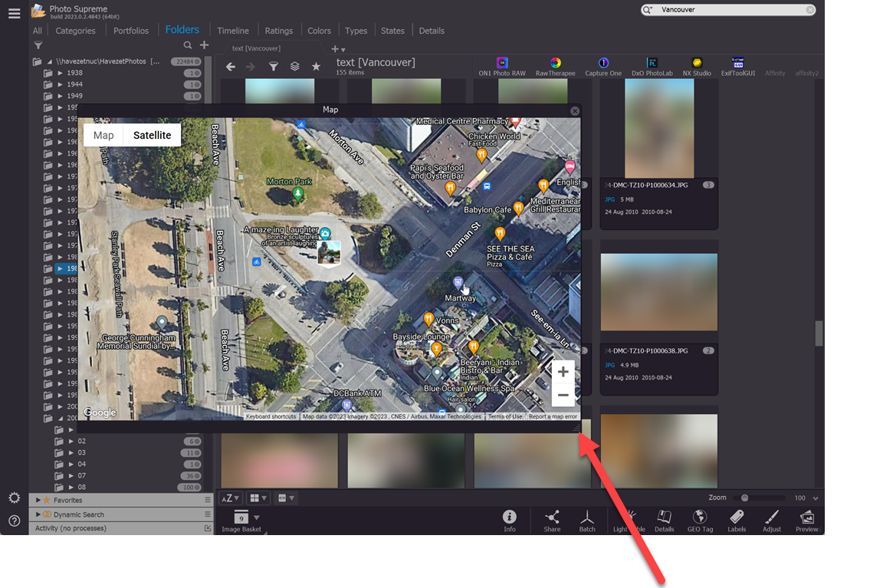
Task: Click Report a map error
Action: coord(553,416)
